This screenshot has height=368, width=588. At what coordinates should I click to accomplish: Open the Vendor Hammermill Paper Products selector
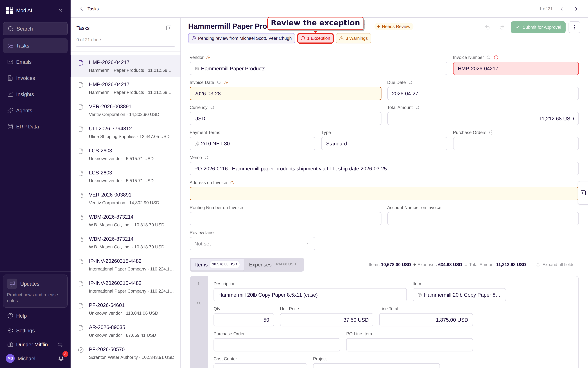(x=318, y=69)
